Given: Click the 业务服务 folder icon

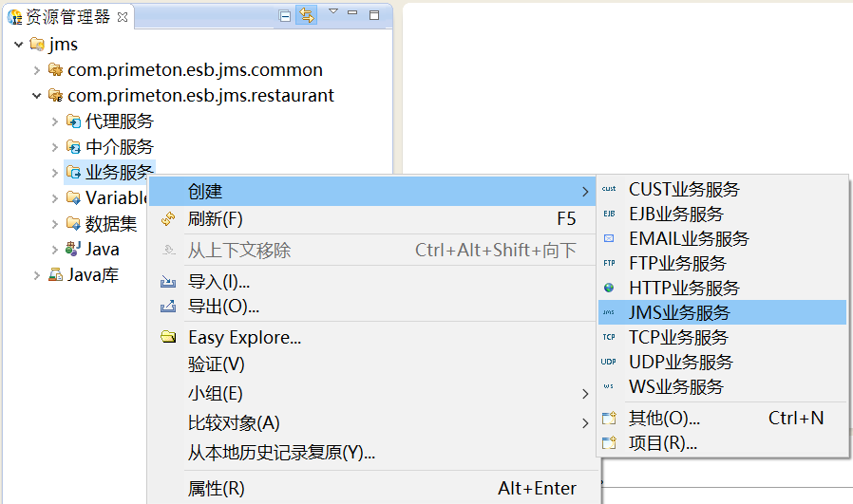Looking at the screenshot, I should (x=73, y=173).
